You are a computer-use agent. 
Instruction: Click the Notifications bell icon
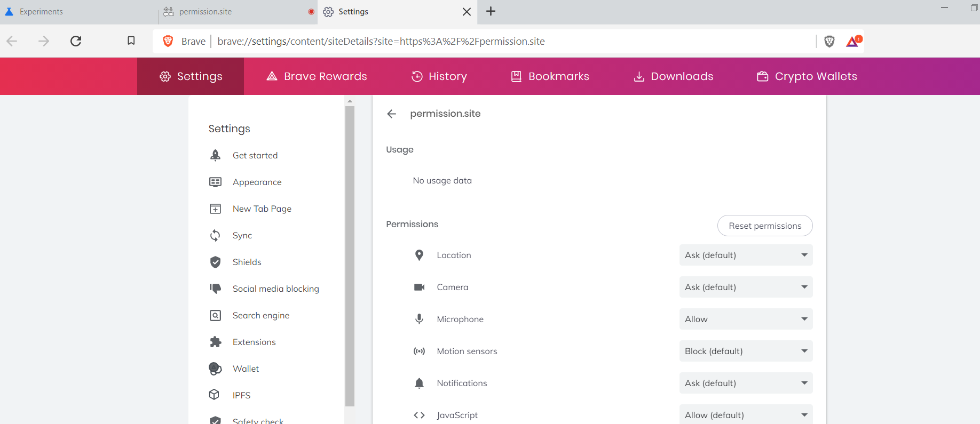pos(419,383)
